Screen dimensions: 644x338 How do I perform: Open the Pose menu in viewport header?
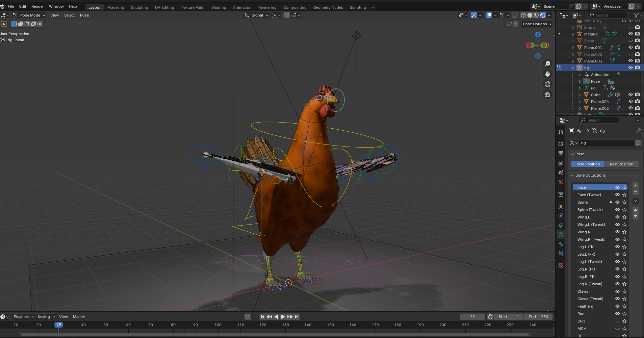point(84,15)
